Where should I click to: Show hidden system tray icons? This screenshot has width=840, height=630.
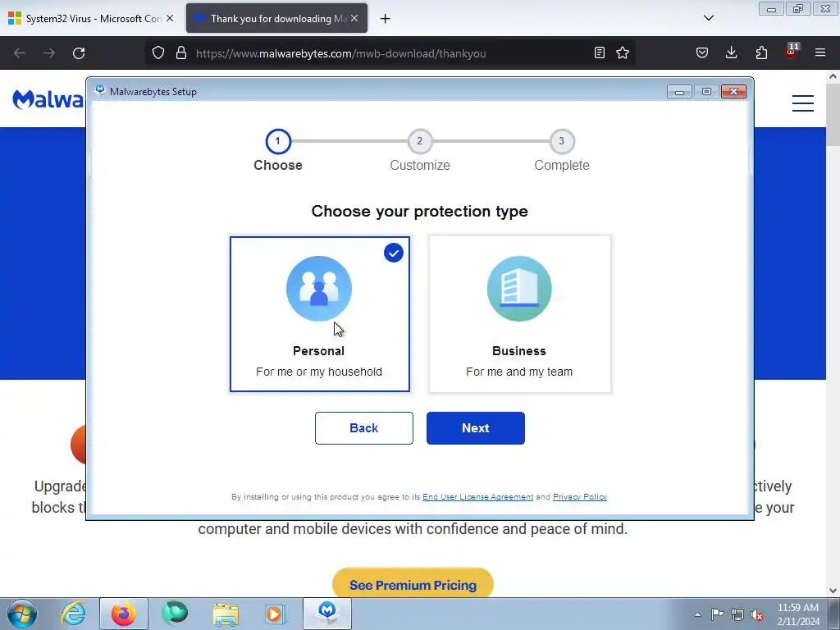pyautogui.click(x=697, y=614)
